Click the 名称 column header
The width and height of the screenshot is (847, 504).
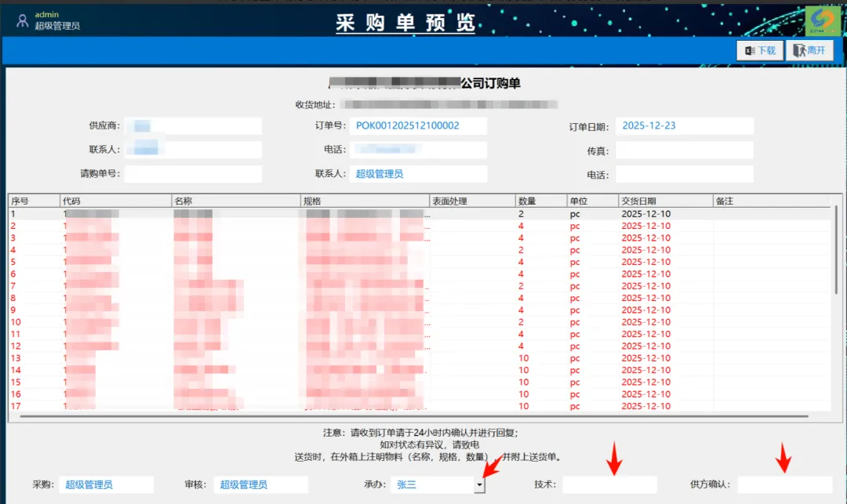[x=236, y=201]
